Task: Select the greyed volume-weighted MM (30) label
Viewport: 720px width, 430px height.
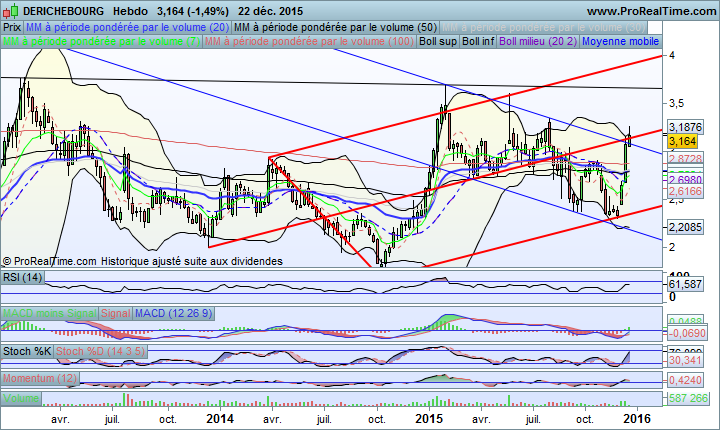Action: point(543,28)
